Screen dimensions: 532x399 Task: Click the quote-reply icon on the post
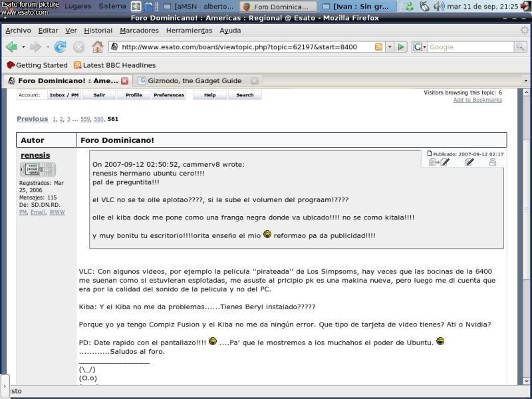pyautogui.click(x=440, y=162)
